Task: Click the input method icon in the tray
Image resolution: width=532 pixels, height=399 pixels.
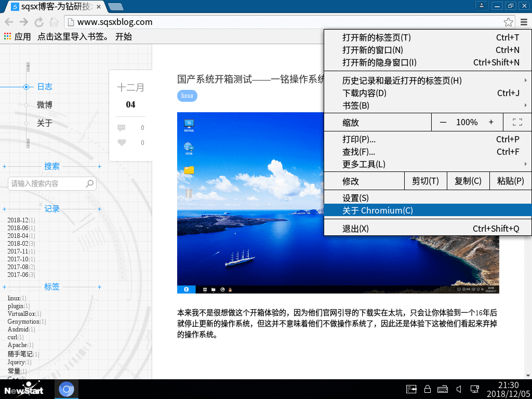Action: click(x=411, y=389)
